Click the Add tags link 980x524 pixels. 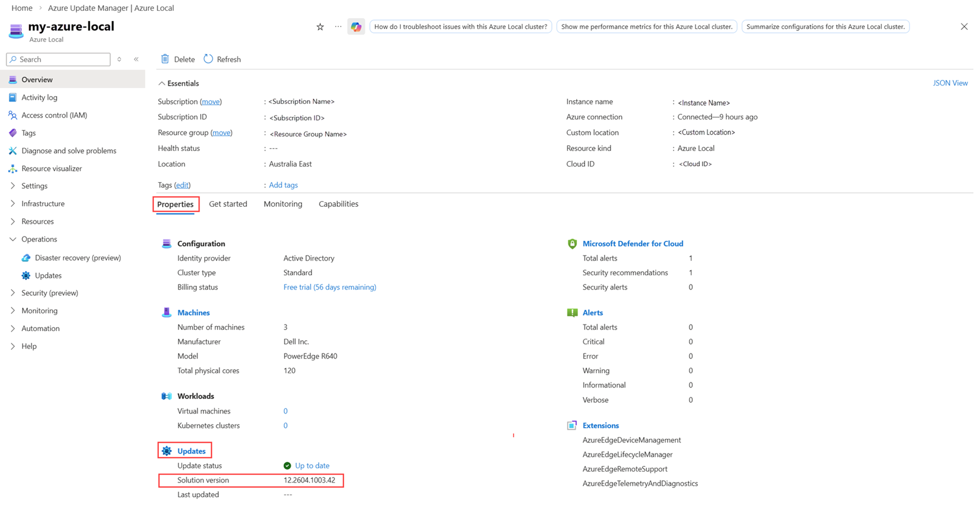point(283,185)
